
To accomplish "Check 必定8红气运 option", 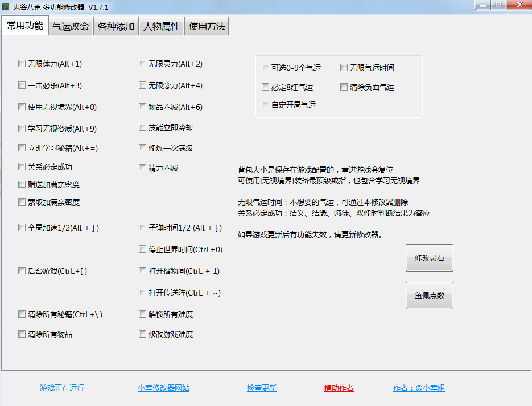I will pyautogui.click(x=265, y=87).
